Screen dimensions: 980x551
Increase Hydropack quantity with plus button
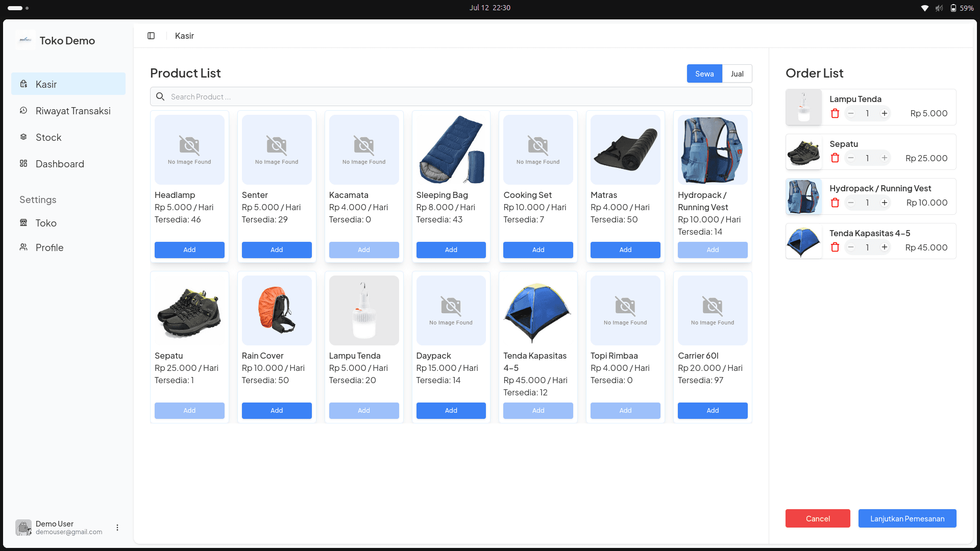point(885,203)
